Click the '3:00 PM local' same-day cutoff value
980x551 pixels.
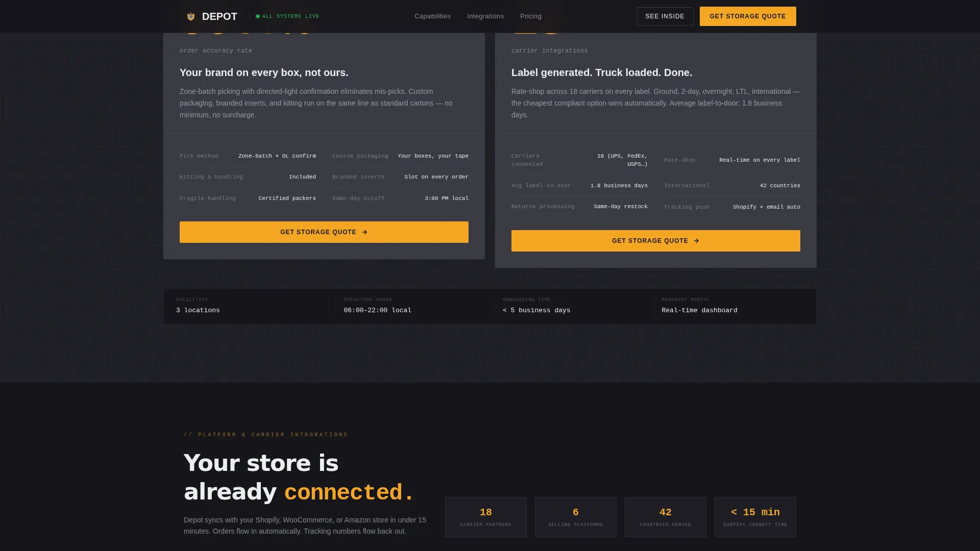point(447,198)
